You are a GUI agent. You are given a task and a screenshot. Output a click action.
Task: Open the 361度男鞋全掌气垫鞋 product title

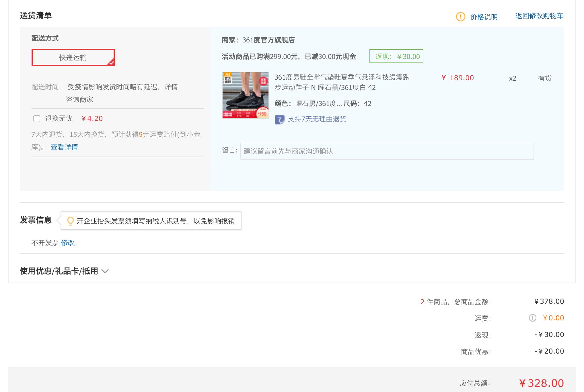click(342, 82)
